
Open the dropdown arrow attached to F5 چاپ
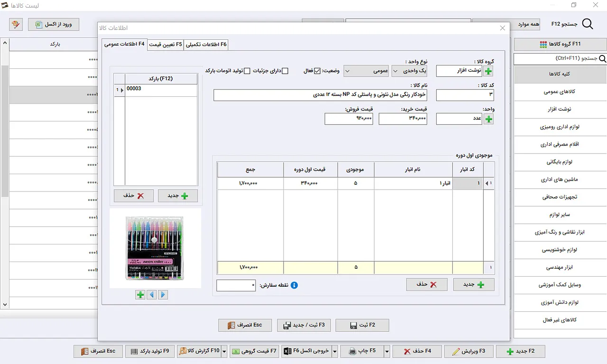(387, 351)
